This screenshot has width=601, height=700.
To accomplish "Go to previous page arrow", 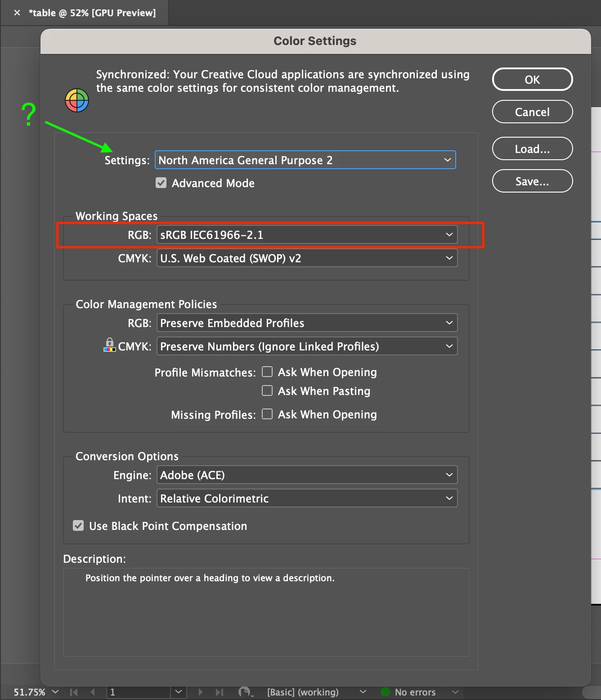I will click(93, 692).
